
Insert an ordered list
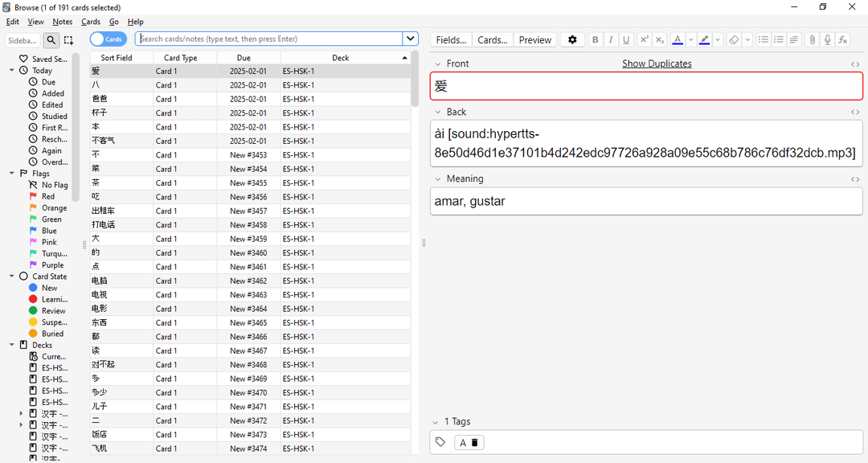pyautogui.click(x=778, y=39)
